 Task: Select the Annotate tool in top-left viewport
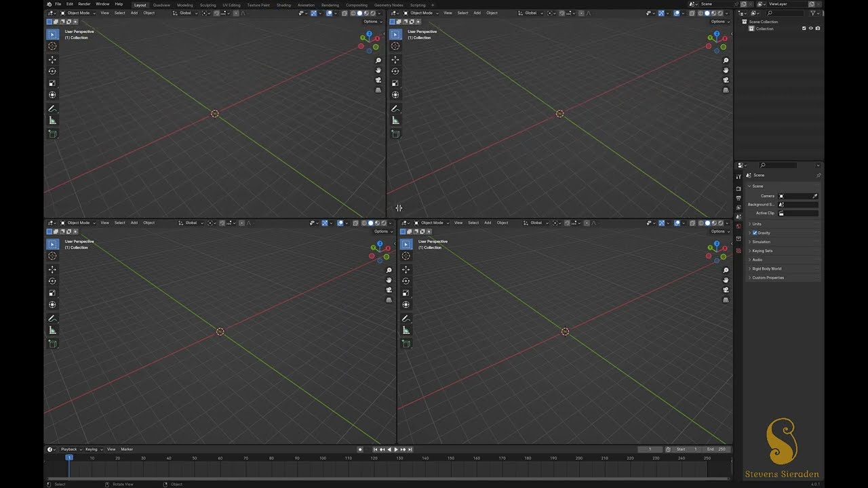click(52, 108)
